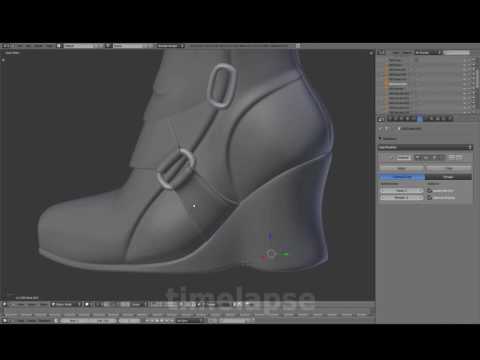Screen dimensions: 480x360
Task: Select Simple subdivision type
Action: [448, 177]
